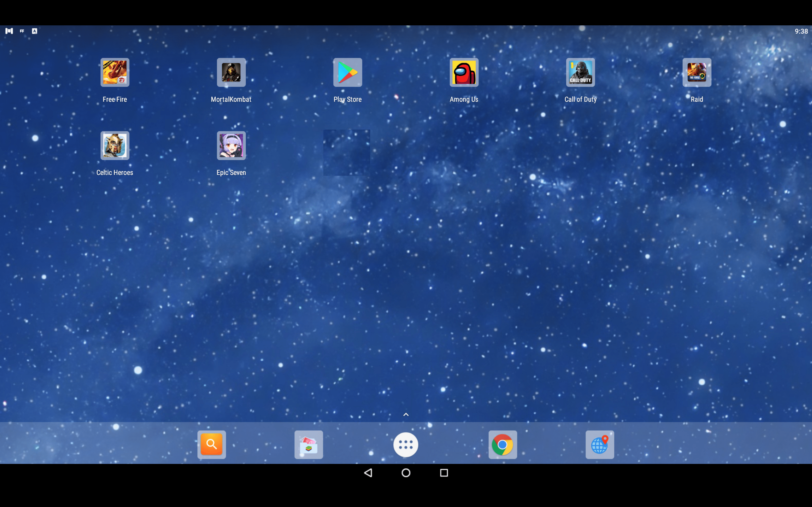Viewport: 812px width, 507px height.
Task: Open the BlueStacks system apps folder
Action: coord(308,444)
